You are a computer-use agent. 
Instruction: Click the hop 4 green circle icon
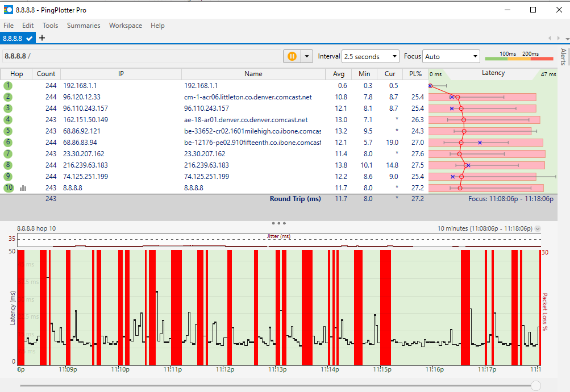tap(8, 119)
